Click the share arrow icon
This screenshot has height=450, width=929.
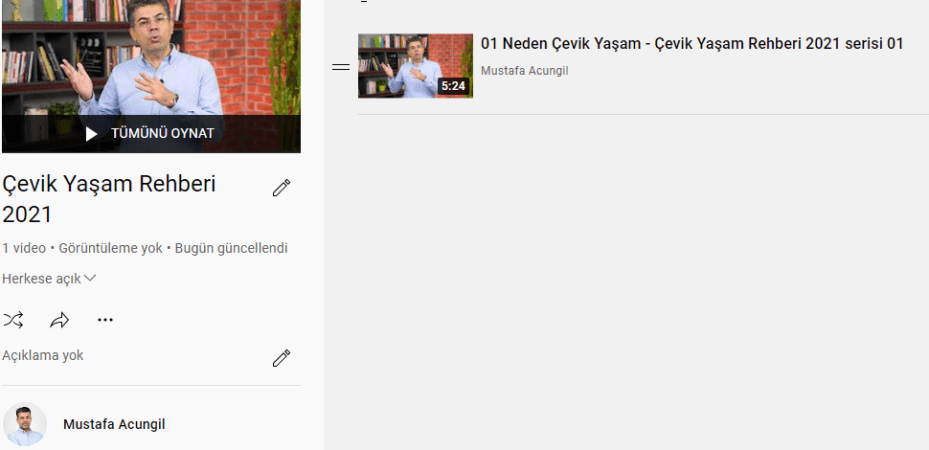[x=59, y=320]
